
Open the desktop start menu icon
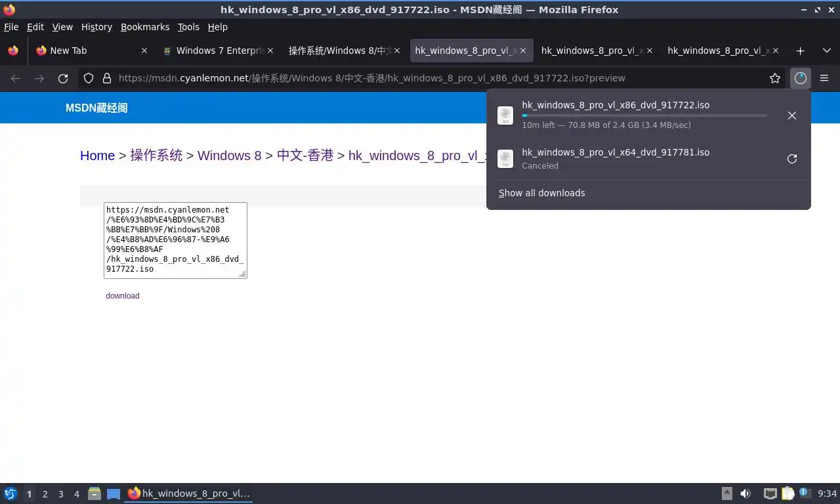point(10,493)
